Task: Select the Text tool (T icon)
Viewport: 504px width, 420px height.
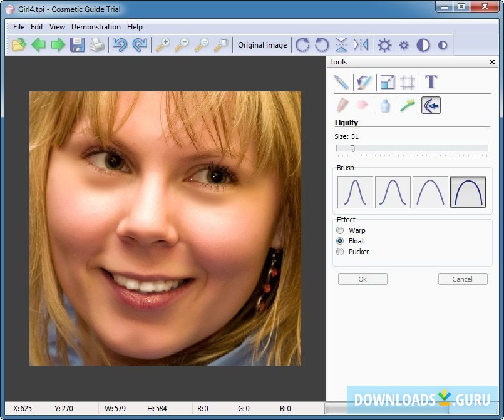Action: (x=431, y=82)
